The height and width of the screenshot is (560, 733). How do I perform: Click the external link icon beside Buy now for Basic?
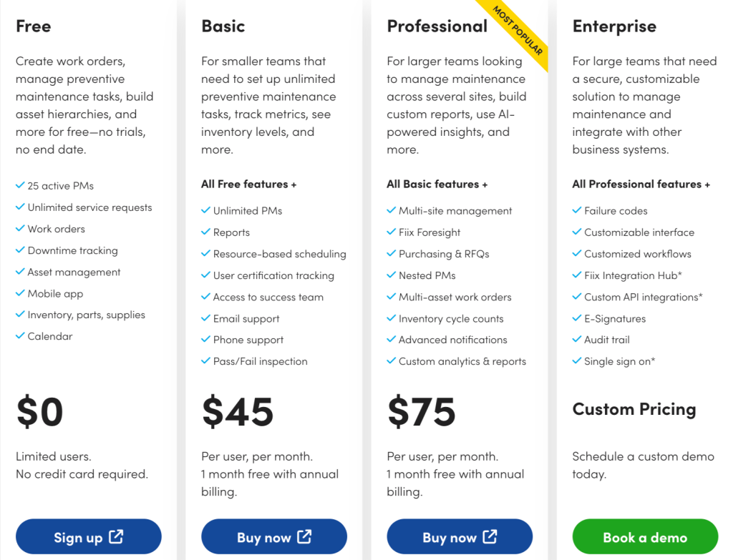304,536
